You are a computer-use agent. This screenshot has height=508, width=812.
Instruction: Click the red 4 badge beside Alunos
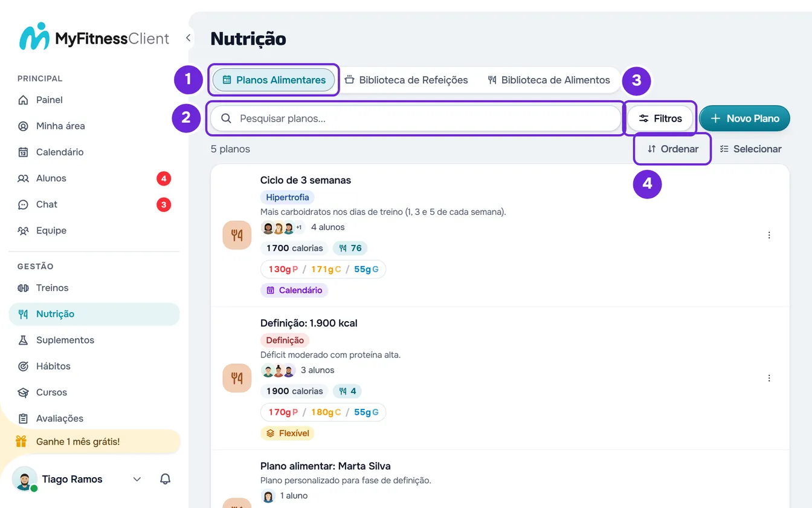pos(163,178)
